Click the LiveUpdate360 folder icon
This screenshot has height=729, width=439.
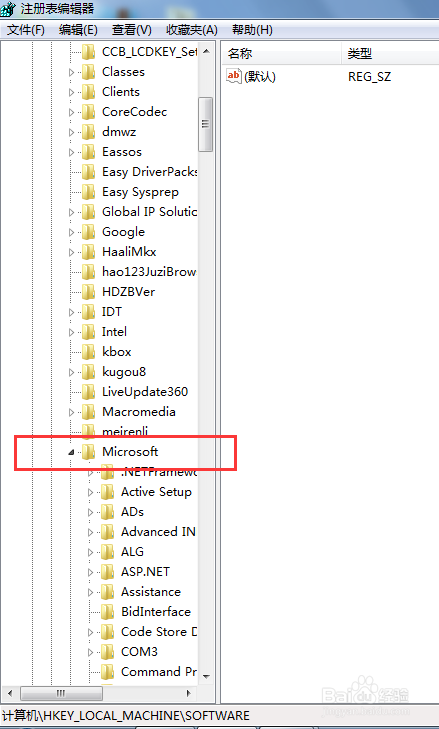coord(88,391)
